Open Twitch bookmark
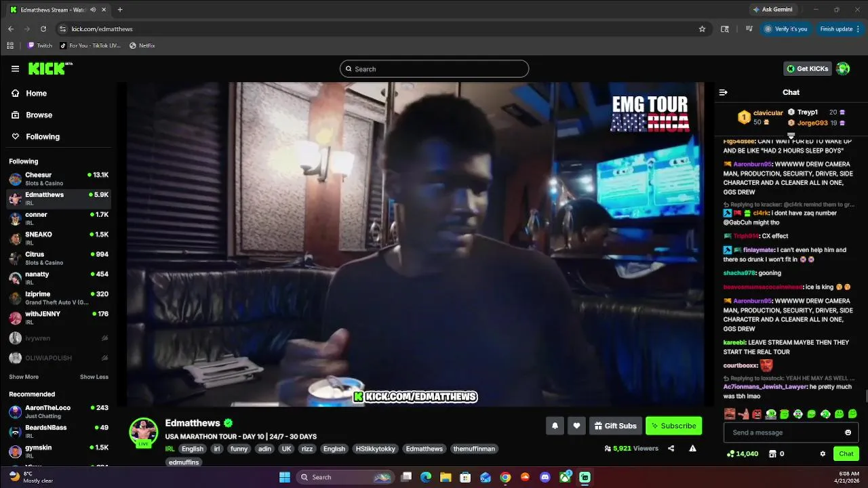 coord(40,45)
